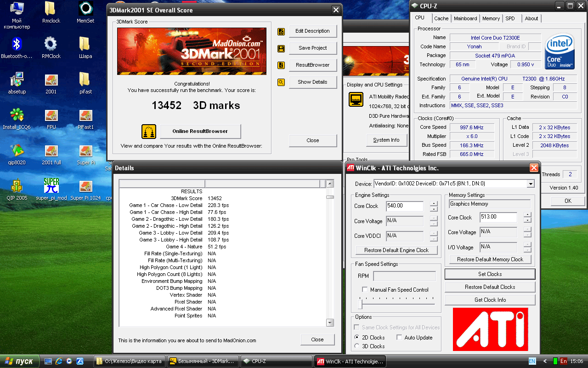Click the green battery tray icon
Image resolution: width=588 pixels, height=368 pixels.
[555, 361]
